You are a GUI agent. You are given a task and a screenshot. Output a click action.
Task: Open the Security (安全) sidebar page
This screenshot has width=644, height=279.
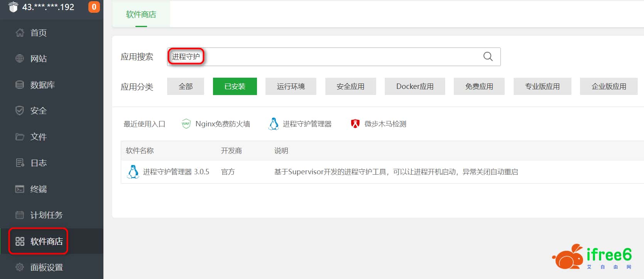[38, 111]
